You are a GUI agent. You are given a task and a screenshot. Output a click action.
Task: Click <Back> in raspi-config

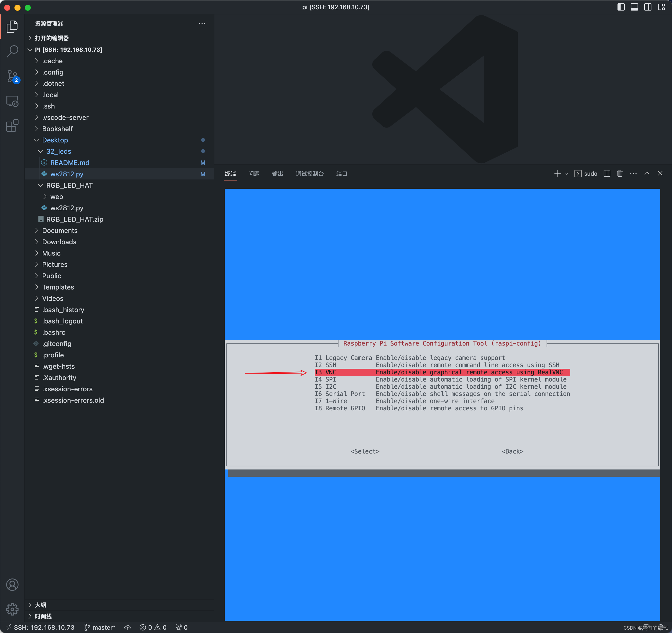[512, 451]
